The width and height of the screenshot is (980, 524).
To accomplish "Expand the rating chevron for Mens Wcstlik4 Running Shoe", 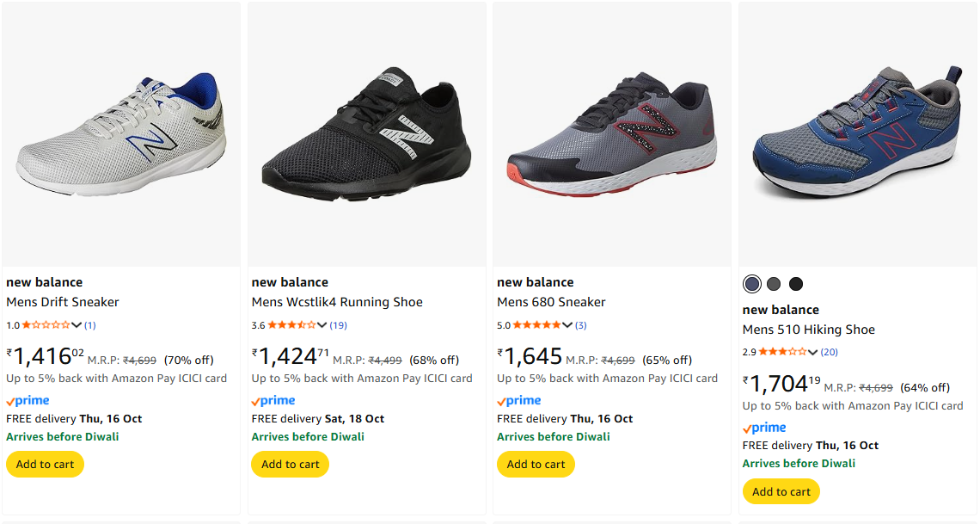I will coord(322,325).
